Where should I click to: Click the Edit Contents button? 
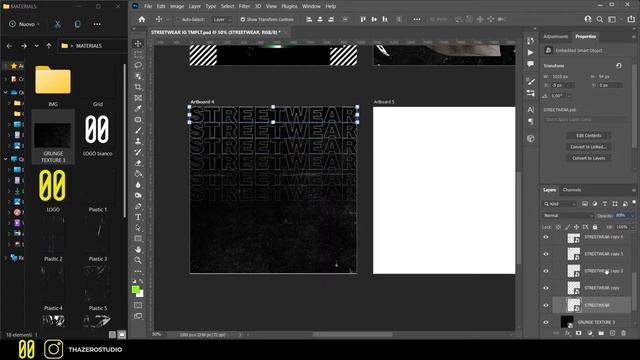589,136
